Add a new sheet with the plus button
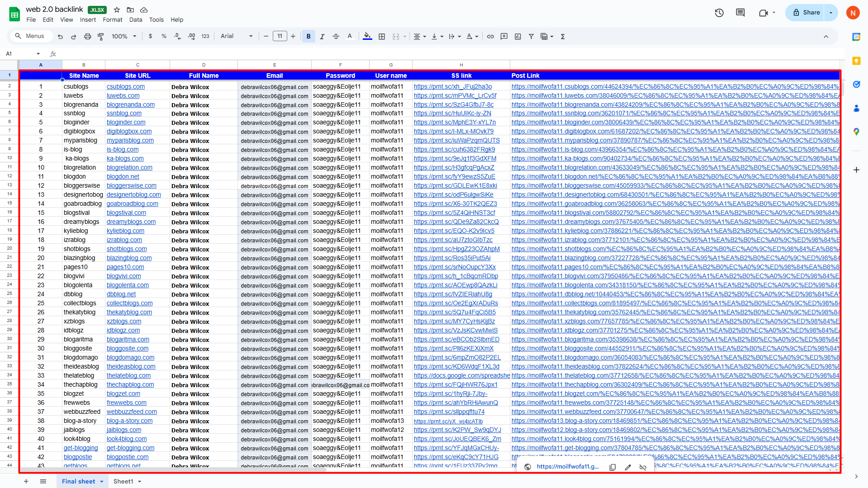The image size is (868, 488). click(26, 481)
